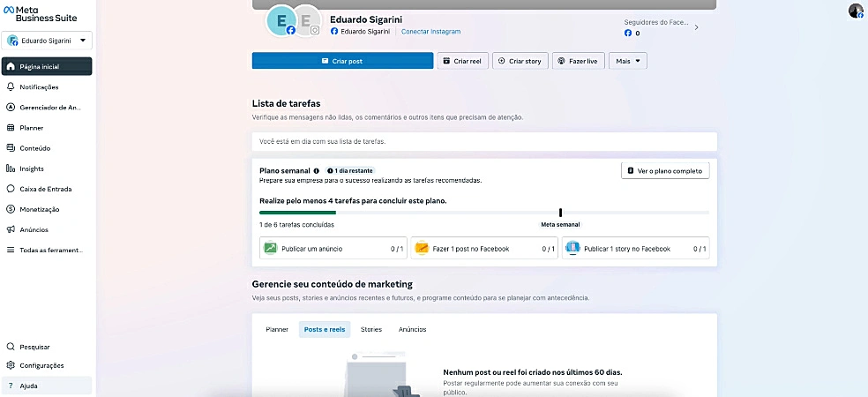Screen dimensions: 868x397
Task: Click the green chart icon for Publicar um anúncio
Action: [271, 249]
